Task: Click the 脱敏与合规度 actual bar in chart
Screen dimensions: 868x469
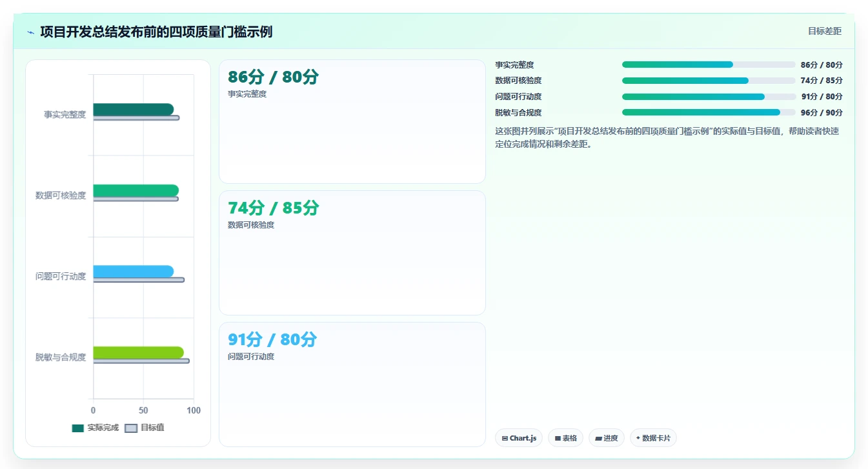Action: tap(139, 352)
